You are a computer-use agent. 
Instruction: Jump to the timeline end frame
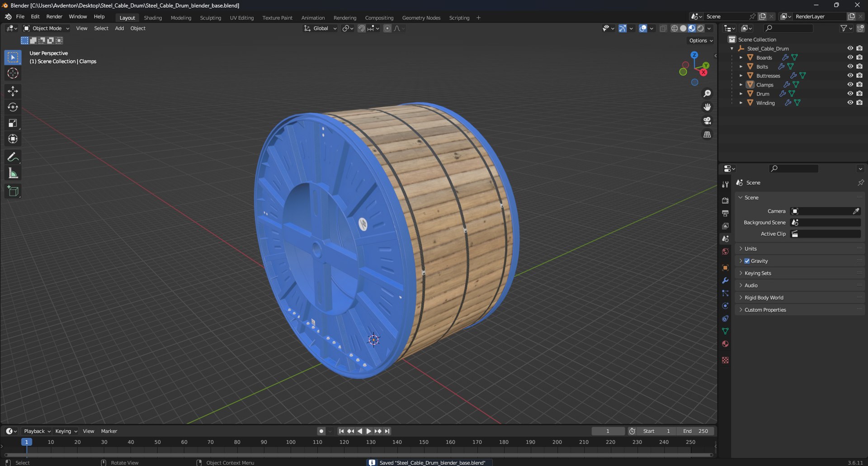coord(387,431)
